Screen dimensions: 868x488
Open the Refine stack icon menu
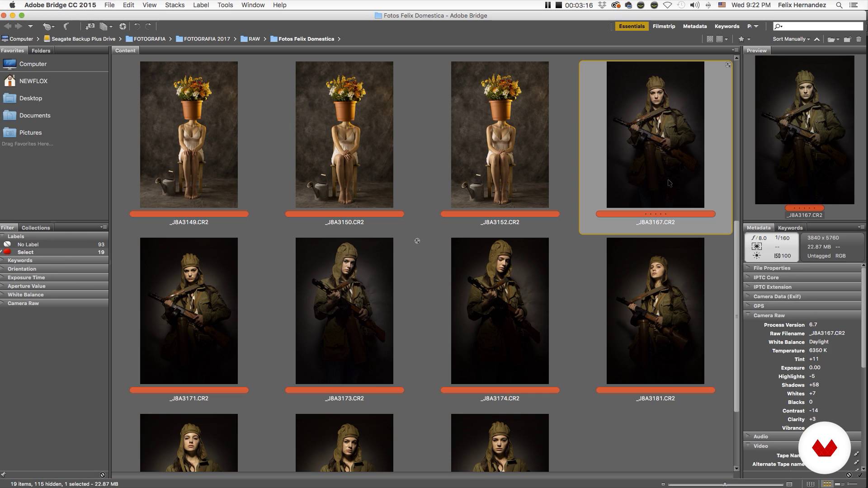pyautogui.click(x=106, y=26)
